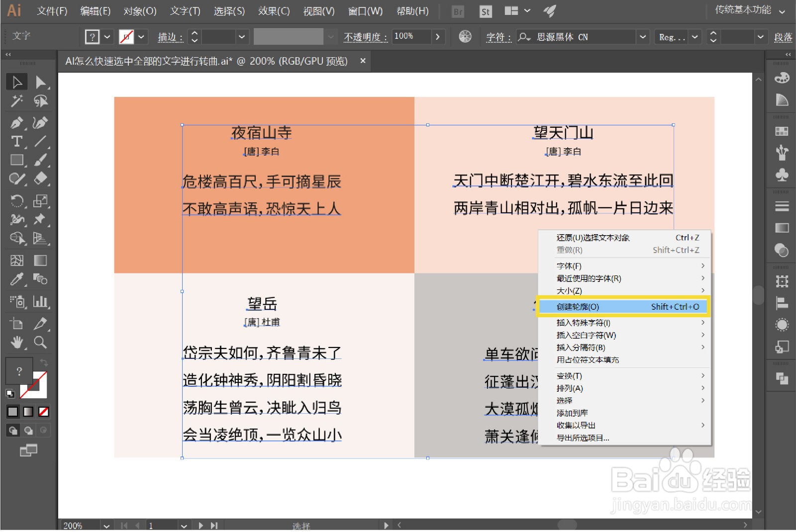Click the red none color swatch

point(44,411)
